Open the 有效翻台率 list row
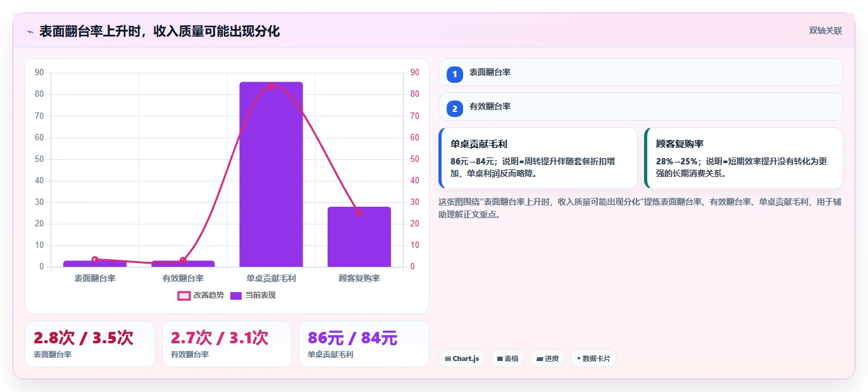 click(641, 107)
